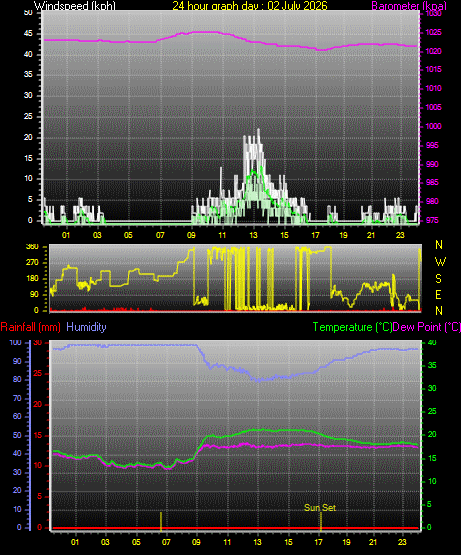
Task: Select the green temperature axis value "25"
Action: [432, 411]
